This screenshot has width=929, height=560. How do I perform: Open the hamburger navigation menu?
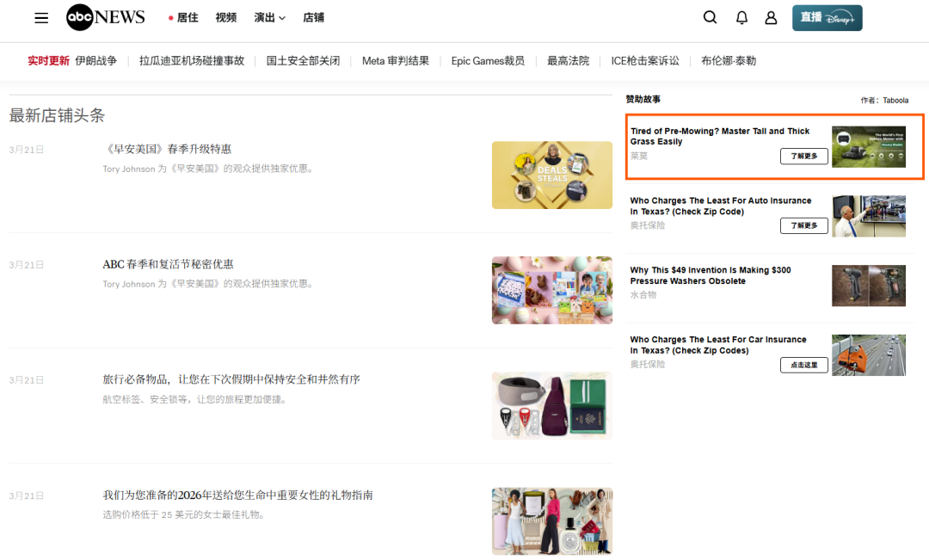tap(41, 18)
